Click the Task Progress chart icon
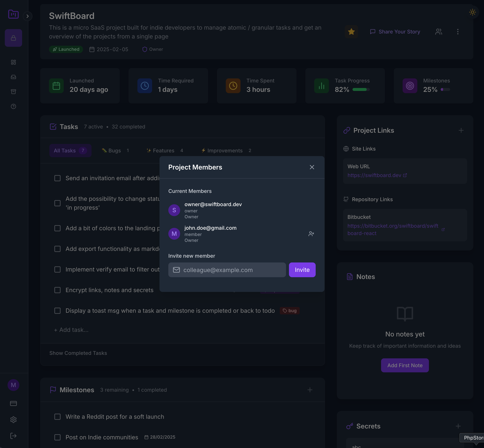This screenshot has height=448, width=484. click(x=321, y=86)
